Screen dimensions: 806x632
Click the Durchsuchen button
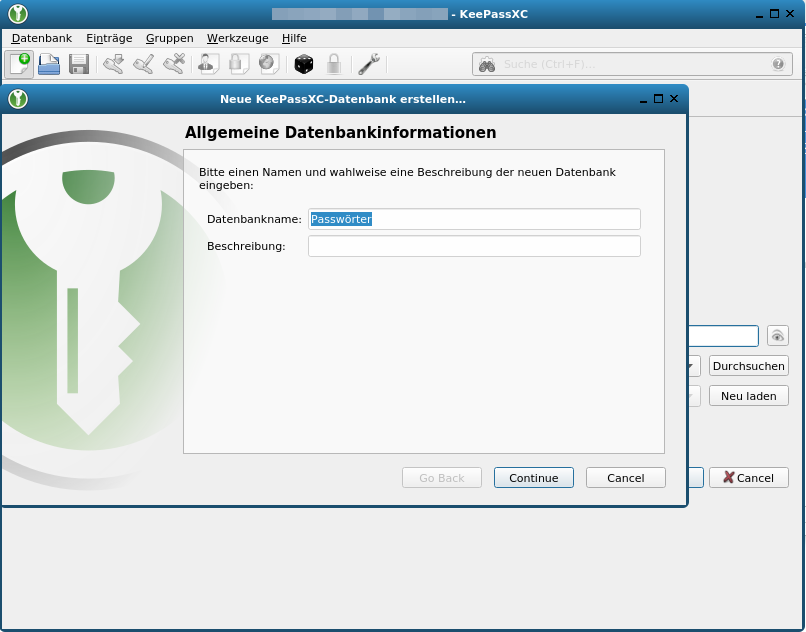pyautogui.click(x=748, y=366)
